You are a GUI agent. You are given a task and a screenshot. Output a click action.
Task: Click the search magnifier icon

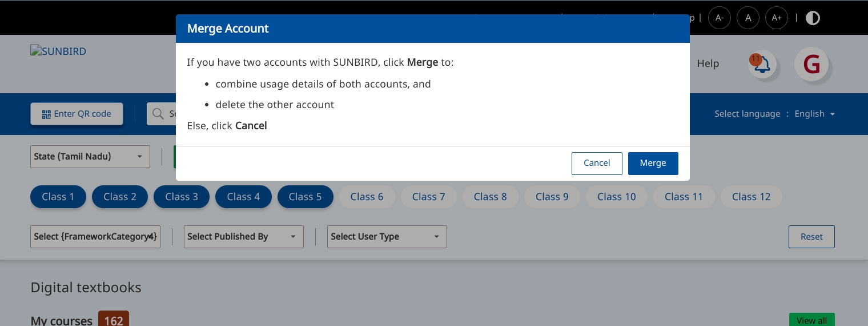(158, 114)
